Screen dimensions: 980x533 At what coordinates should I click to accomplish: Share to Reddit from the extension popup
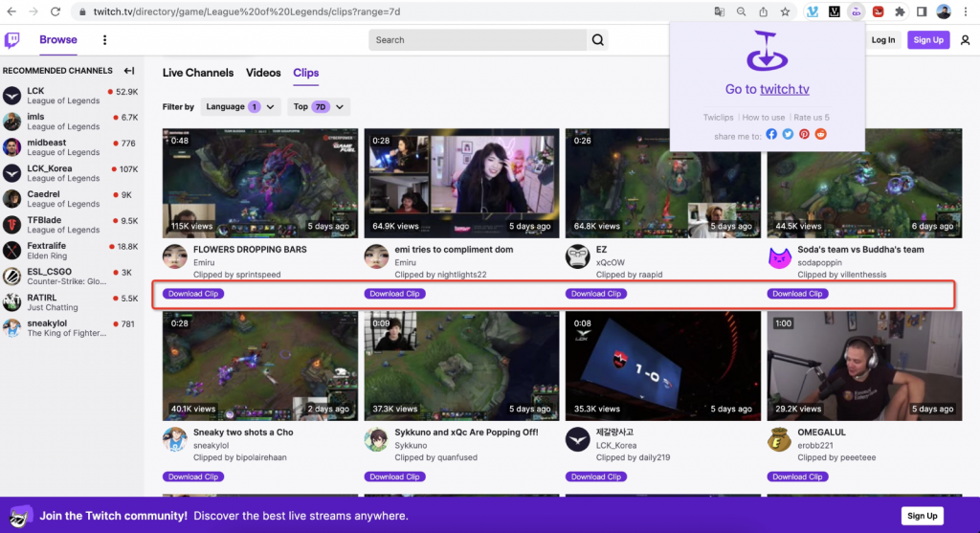(820, 134)
